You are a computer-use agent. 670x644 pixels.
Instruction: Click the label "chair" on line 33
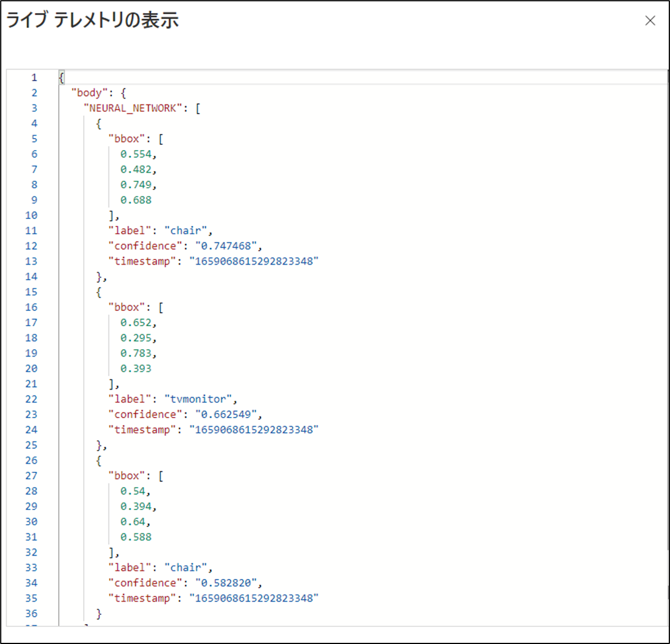[185, 568]
